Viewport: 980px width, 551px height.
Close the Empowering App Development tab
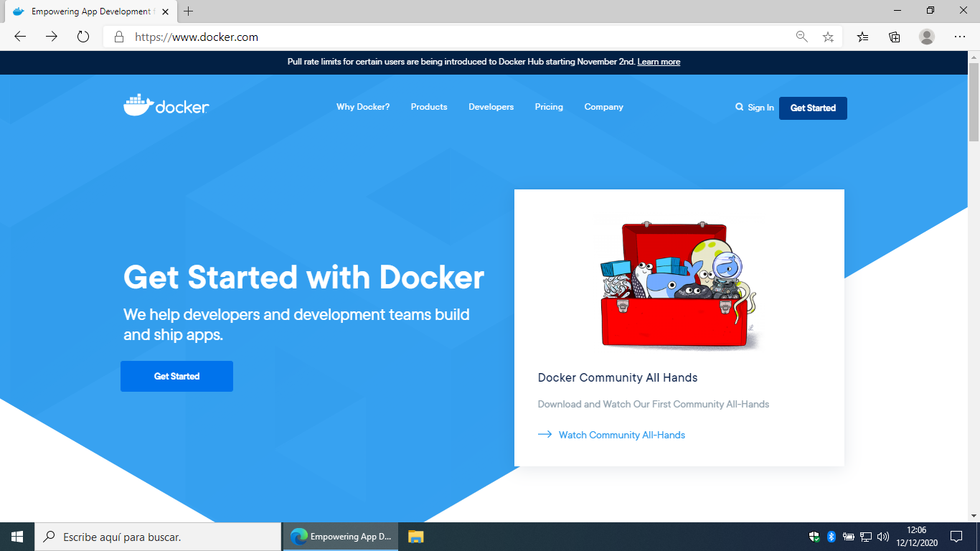point(165,12)
